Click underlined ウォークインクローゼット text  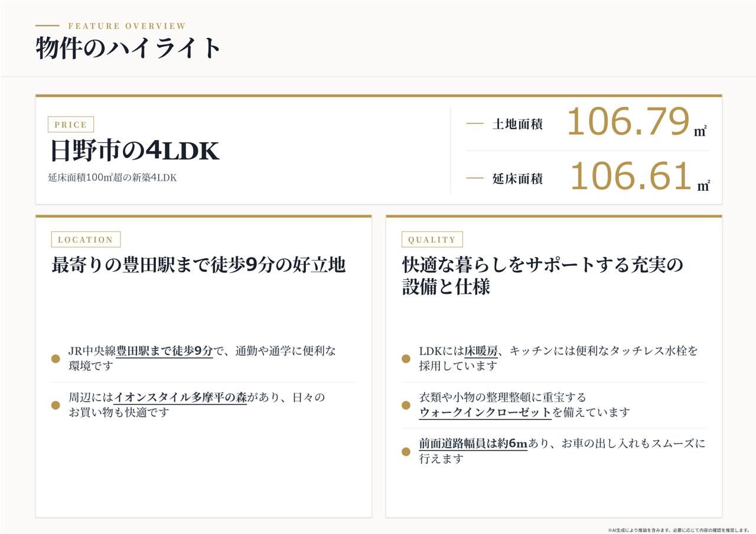[485, 412]
